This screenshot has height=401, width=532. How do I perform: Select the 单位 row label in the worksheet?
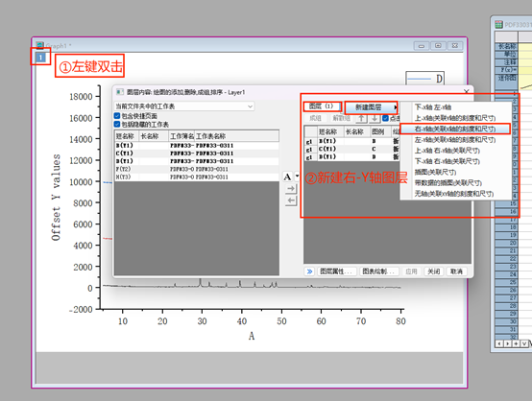coord(507,54)
